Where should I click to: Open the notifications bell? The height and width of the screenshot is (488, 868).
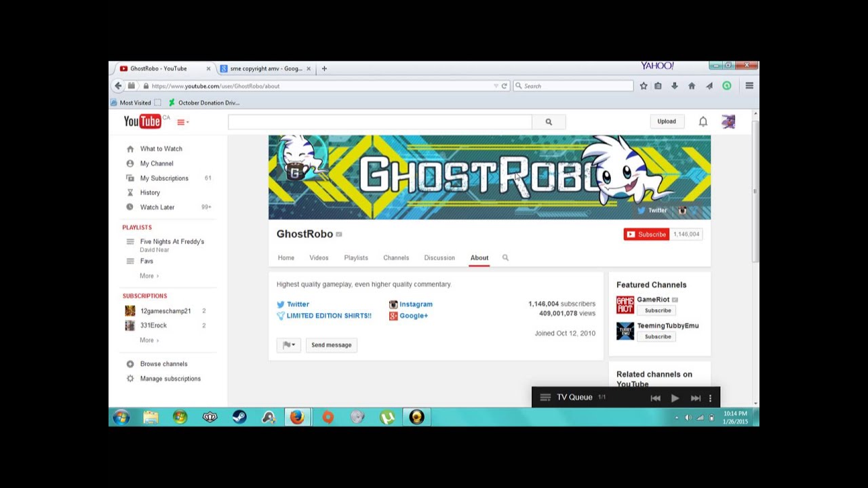[x=703, y=121]
